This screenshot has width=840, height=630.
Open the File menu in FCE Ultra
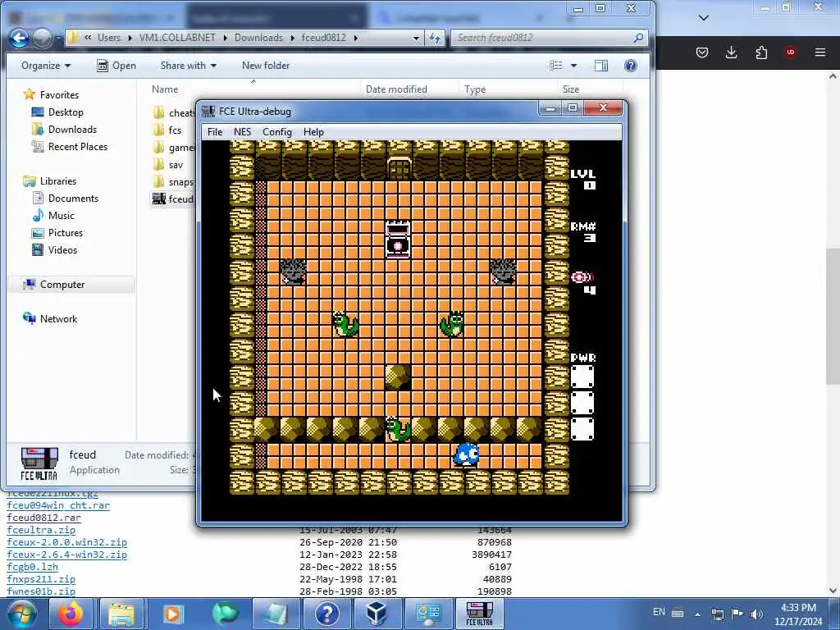(x=215, y=132)
